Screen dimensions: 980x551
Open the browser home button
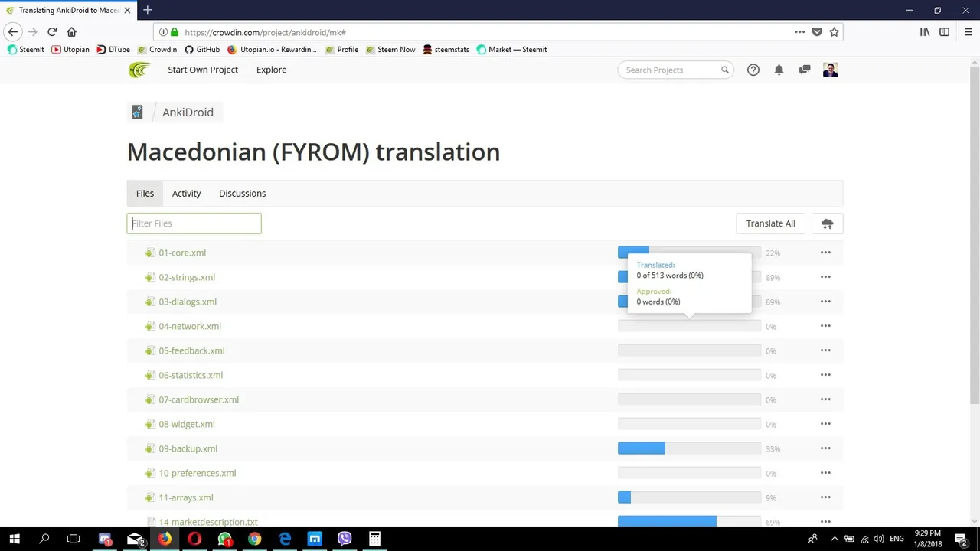pyautogui.click(x=72, y=32)
